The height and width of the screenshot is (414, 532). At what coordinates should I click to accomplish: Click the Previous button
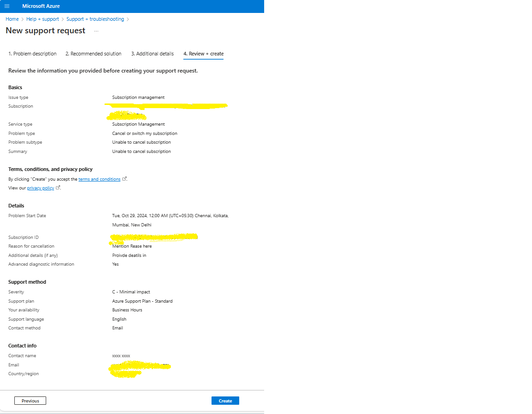[30, 401]
